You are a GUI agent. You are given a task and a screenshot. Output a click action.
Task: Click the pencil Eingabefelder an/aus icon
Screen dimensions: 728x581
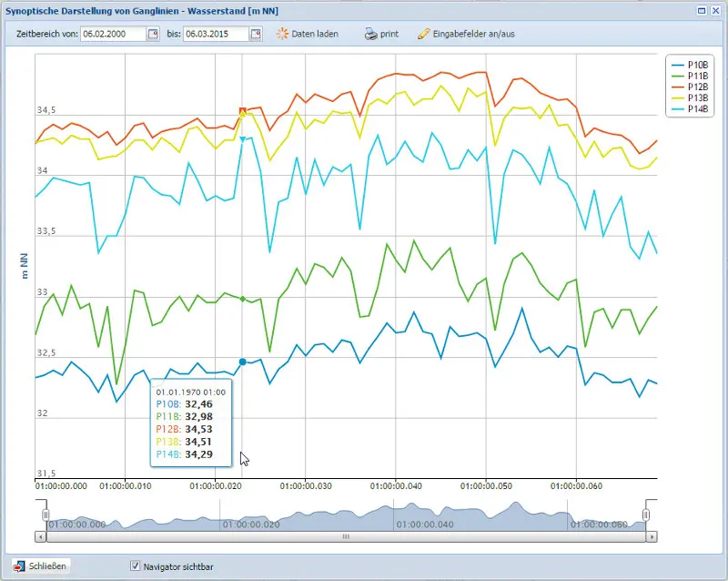[x=423, y=34]
